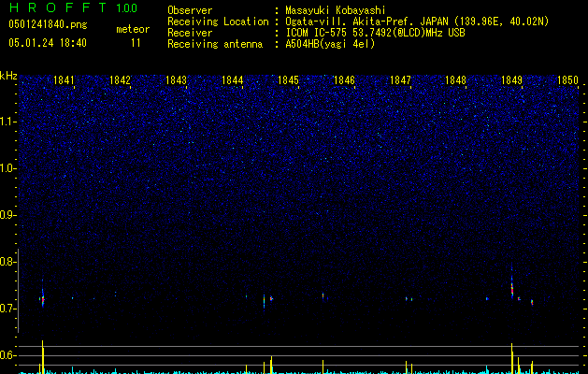Image resolution: width=588 pixels, height=374 pixels.
Task: Click the version number 1.0.0
Action: tap(127, 8)
